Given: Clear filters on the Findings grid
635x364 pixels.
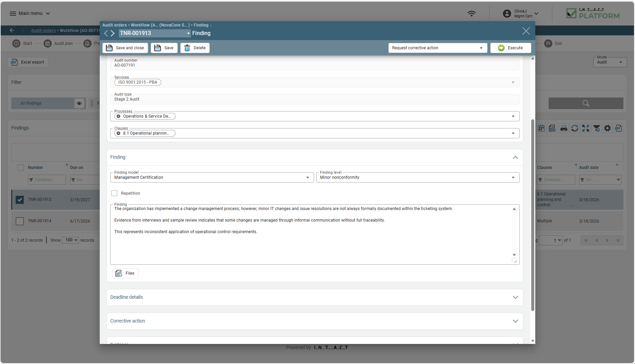Looking at the screenshot, I should pos(597,128).
